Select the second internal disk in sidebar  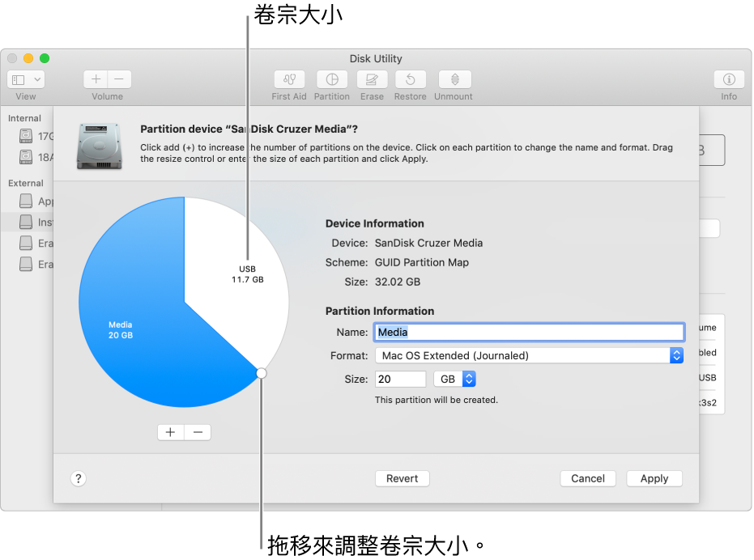[x=36, y=157]
